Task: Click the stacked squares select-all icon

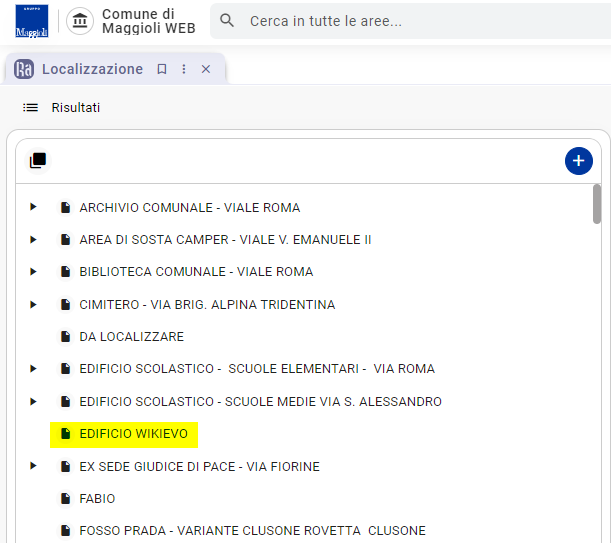Action: 38,161
